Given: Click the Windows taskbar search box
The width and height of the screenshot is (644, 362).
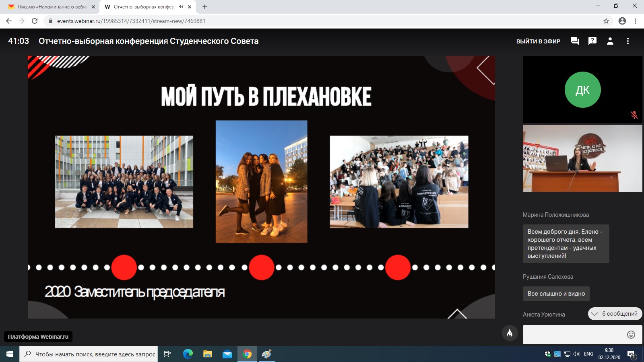Looking at the screenshot, I should [x=89, y=354].
